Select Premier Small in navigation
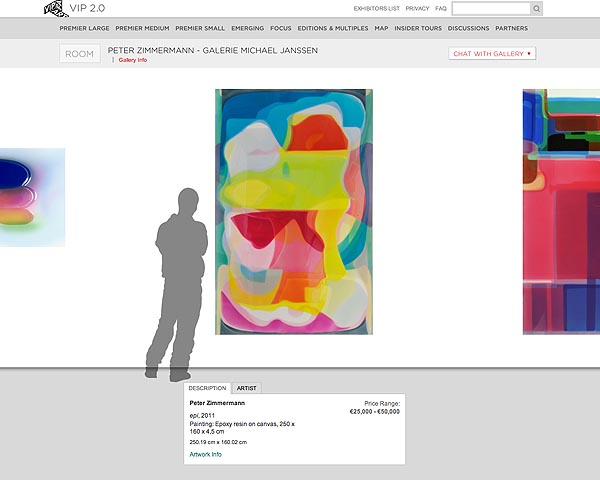Screen dimensions: 600x480 coord(200,28)
